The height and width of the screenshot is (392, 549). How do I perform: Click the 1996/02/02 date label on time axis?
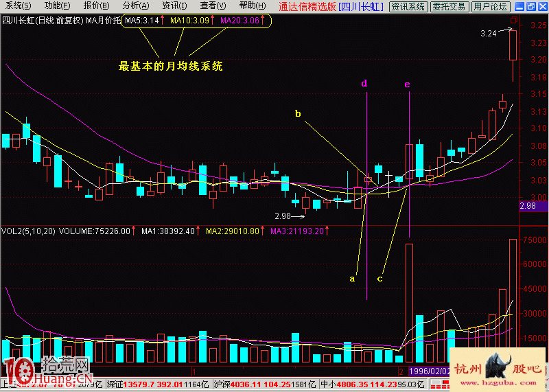[430, 371]
